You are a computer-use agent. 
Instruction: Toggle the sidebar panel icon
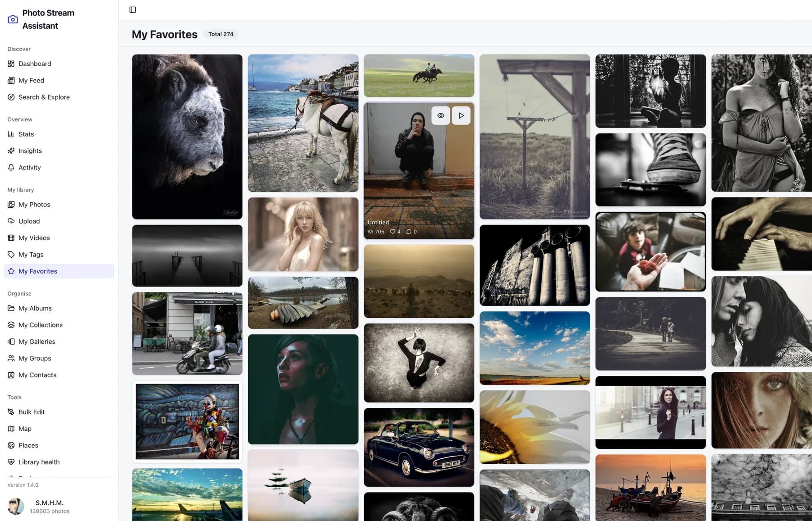point(133,10)
